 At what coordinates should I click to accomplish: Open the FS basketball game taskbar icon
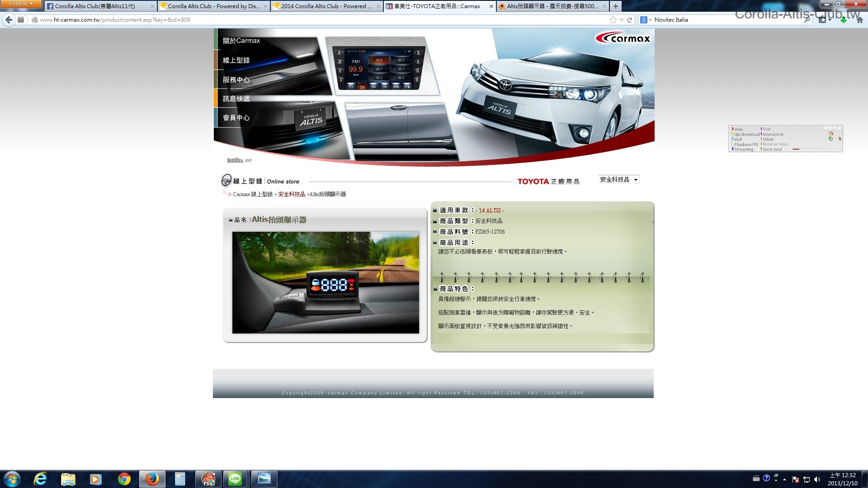pyautogui.click(x=208, y=479)
